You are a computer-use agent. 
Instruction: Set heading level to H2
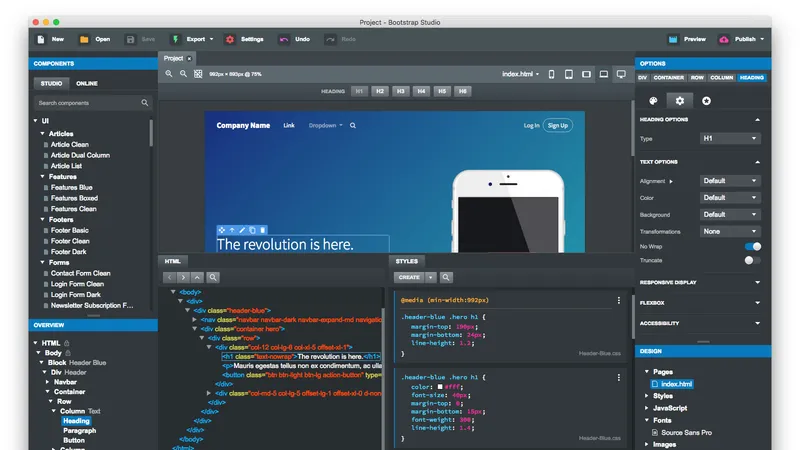coord(380,91)
